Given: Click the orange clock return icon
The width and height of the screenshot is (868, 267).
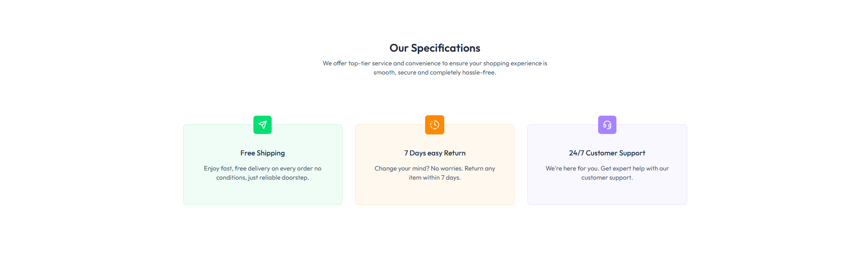Looking at the screenshot, I should click(435, 125).
